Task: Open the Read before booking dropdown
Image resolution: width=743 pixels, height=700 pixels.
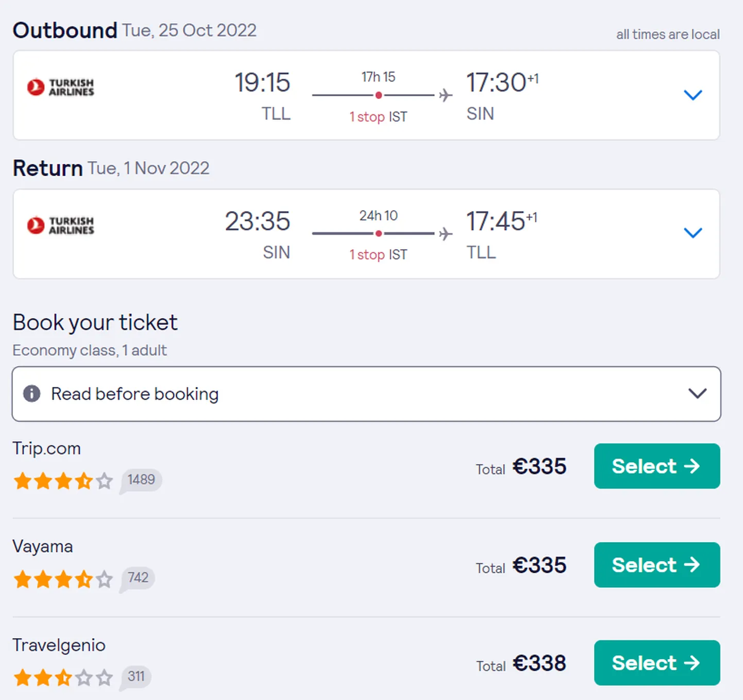Action: 366,394
